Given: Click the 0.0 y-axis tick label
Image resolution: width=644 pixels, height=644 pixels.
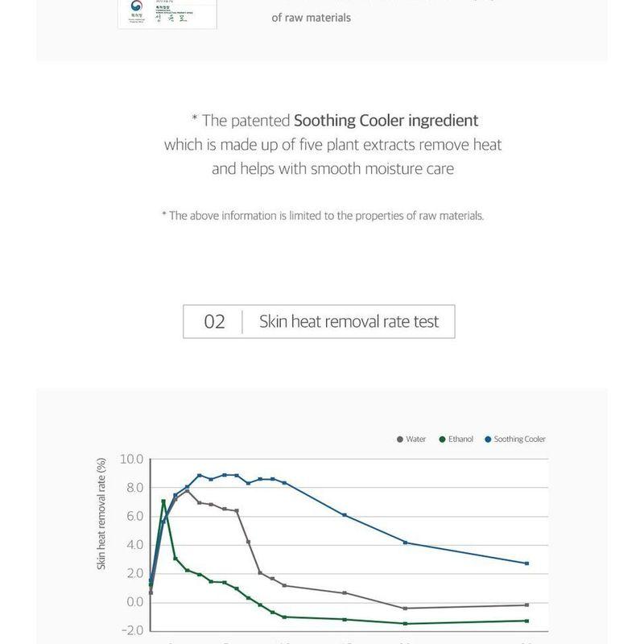Looking at the screenshot, I should point(134,602).
